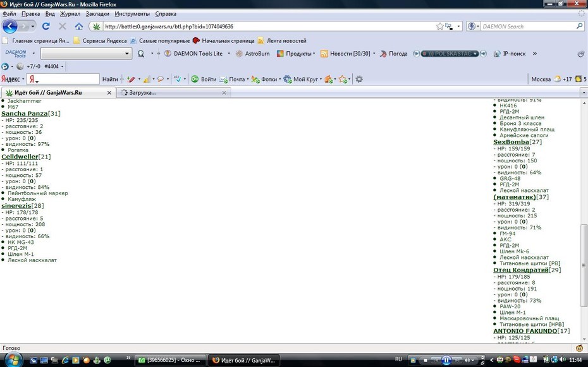
Task: Go back with Firefox back arrow
Action: pyautogui.click(x=10, y=27)
